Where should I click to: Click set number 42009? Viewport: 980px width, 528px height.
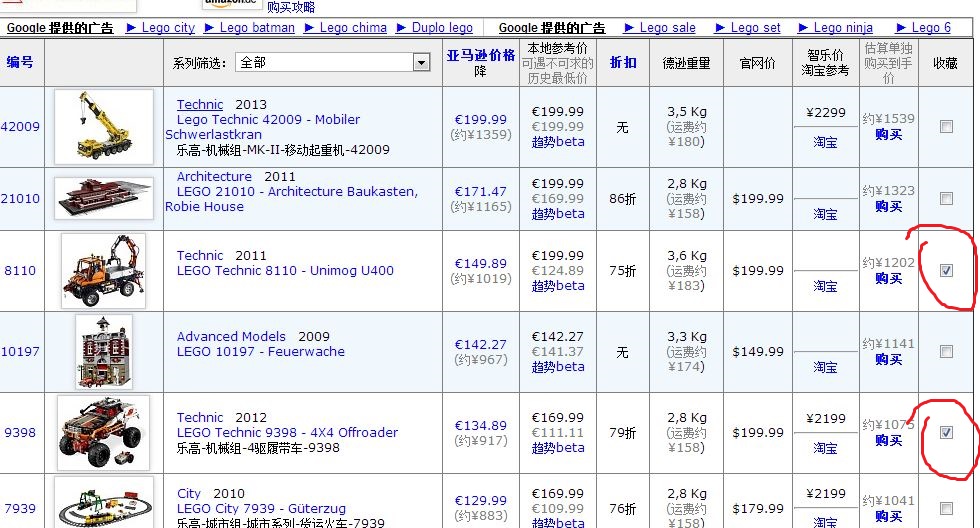click(20, 126)
